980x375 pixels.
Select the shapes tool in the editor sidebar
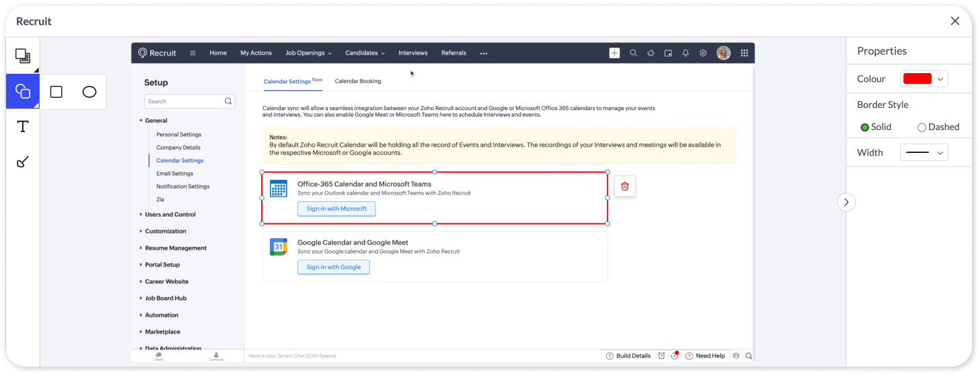23,91
